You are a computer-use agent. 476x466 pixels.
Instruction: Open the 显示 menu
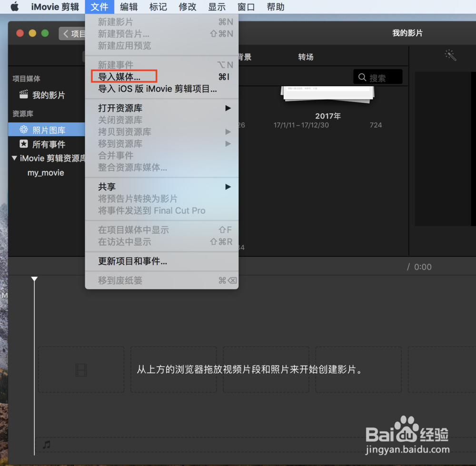pos(217,7)
